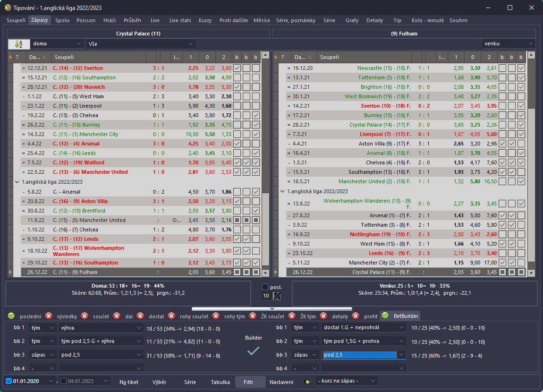Image resolution: width=543 pixels, height=392 pixels.
Task: Toggle first b checkbox in 12.12.21 Everton row
Action: (x=237, y=68)
